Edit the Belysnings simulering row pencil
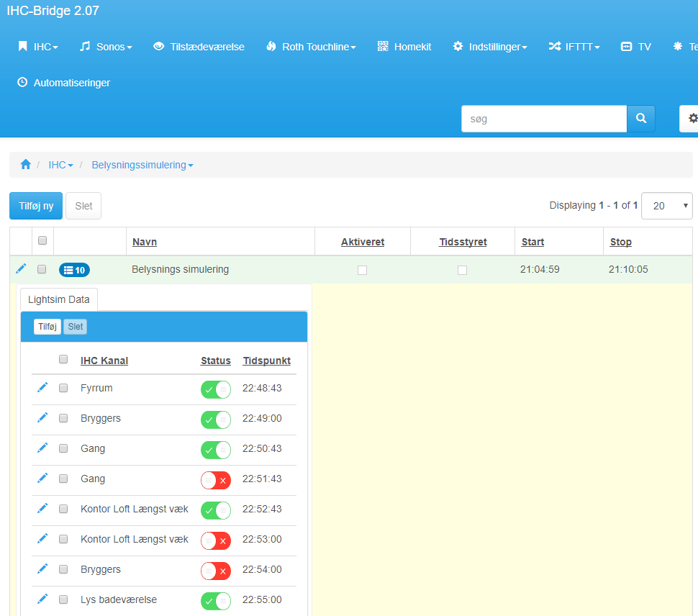 pyautogui.click(x=21, y=269)
